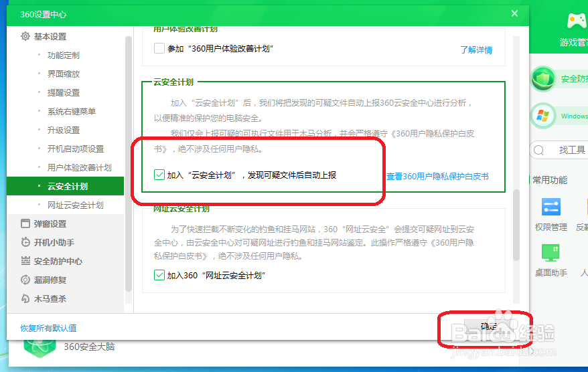588x372 pixels.
Task: Open the 弹窗设置 category
Action: [50, 224]
